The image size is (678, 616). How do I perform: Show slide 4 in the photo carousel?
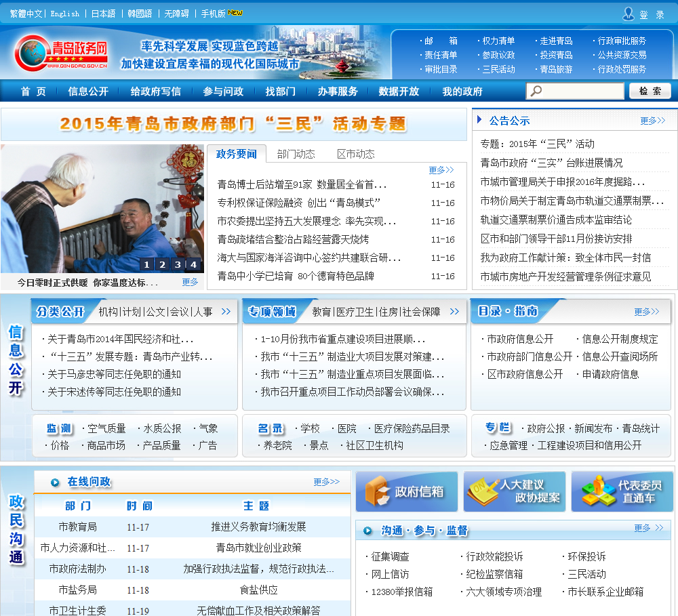coord(193,264)
